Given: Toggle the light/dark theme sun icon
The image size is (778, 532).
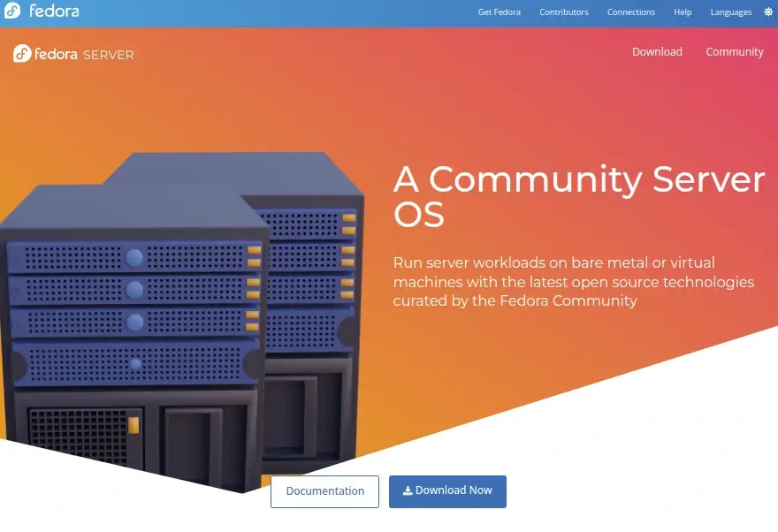Looking at the screenshot, I should [x=768, y=12].
